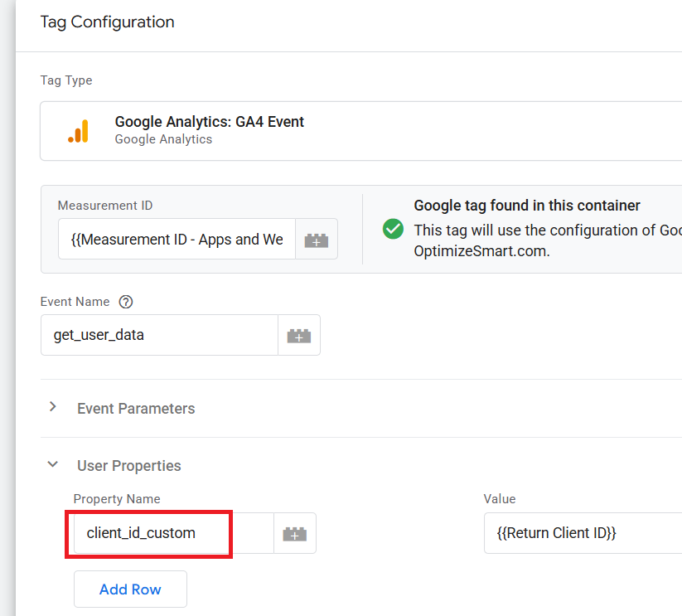Click the green checkmark status icon
Image resolution: width=682 pixels, height=616 pixels.
coord(394,229)
